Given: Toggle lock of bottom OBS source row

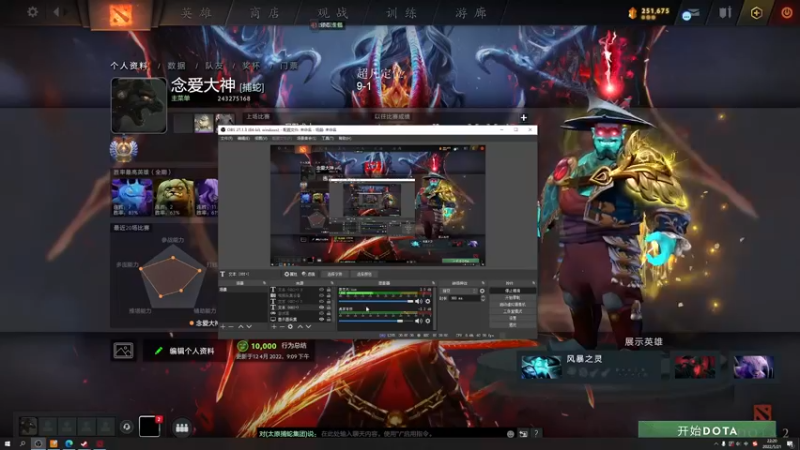Looking at the screenshot, I should pos(329,319).
